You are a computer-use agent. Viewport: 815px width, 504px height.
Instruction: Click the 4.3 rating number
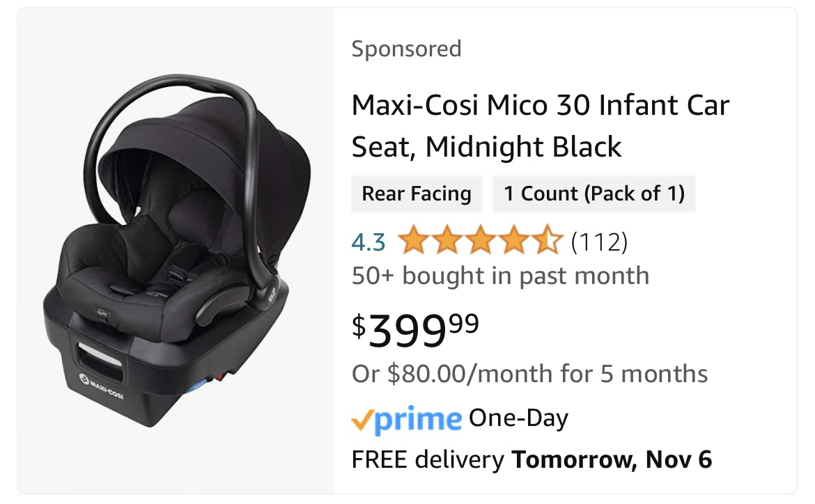tap(368, 242)
